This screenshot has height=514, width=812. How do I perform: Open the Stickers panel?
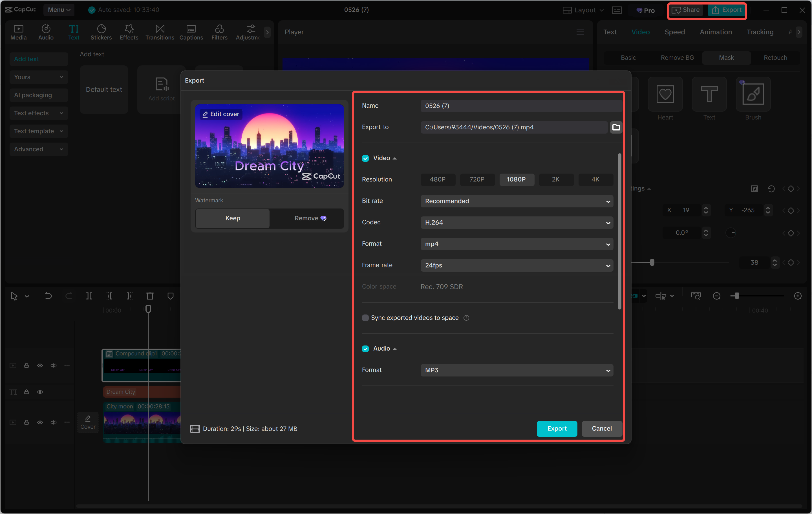pyautogui.click(x=101, y=32)
